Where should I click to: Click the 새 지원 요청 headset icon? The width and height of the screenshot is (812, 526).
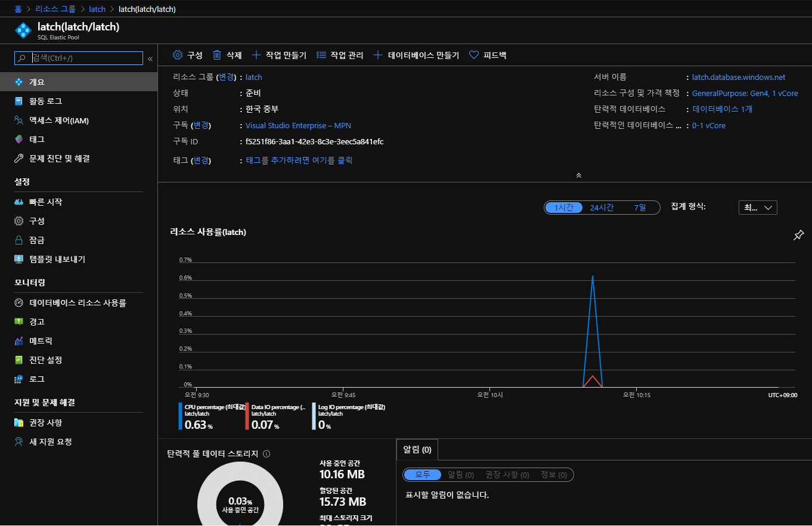coord(19,442)
